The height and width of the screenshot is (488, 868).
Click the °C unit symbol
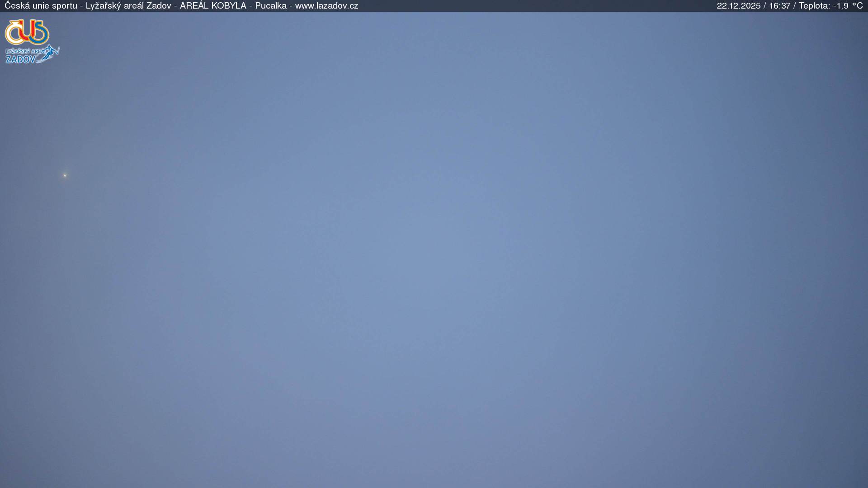[858, 6]
